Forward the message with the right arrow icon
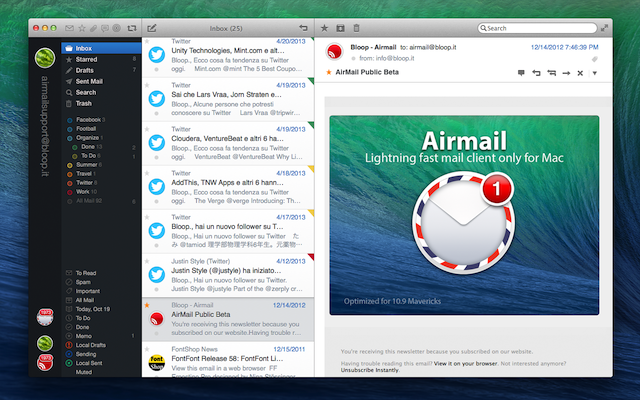The image size is (640, 400). pyautogui.click(x=566, y=73)
